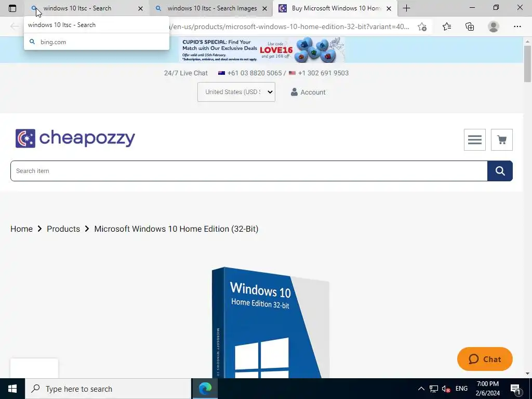Open the Action Center notifications icon
Viewport: 532px width, 399px height.
(x=516, y=389)
